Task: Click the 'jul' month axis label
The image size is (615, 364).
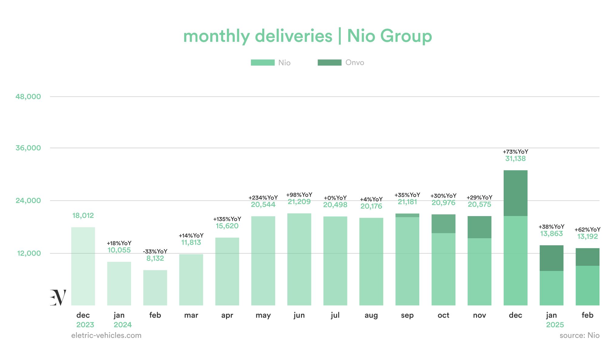Action: tap(335, 315)
